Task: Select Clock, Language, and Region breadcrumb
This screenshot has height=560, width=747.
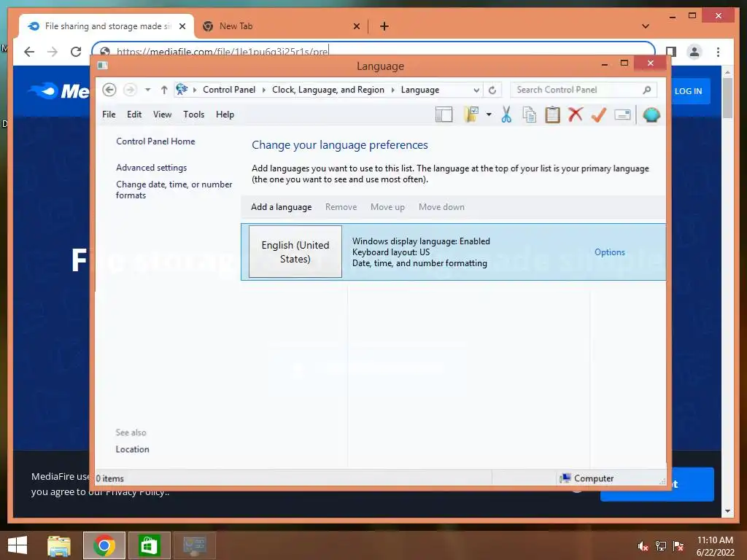Action: pos(328,90)
